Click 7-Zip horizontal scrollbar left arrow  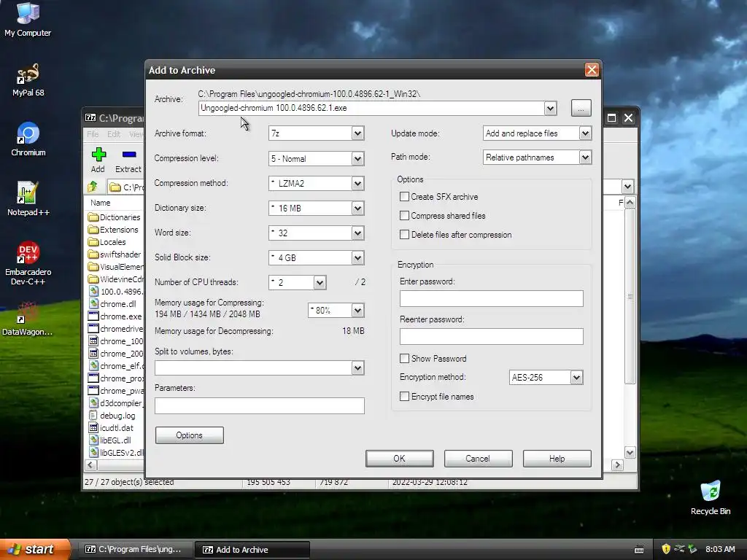pyautogui.click(x=90, y=464)
